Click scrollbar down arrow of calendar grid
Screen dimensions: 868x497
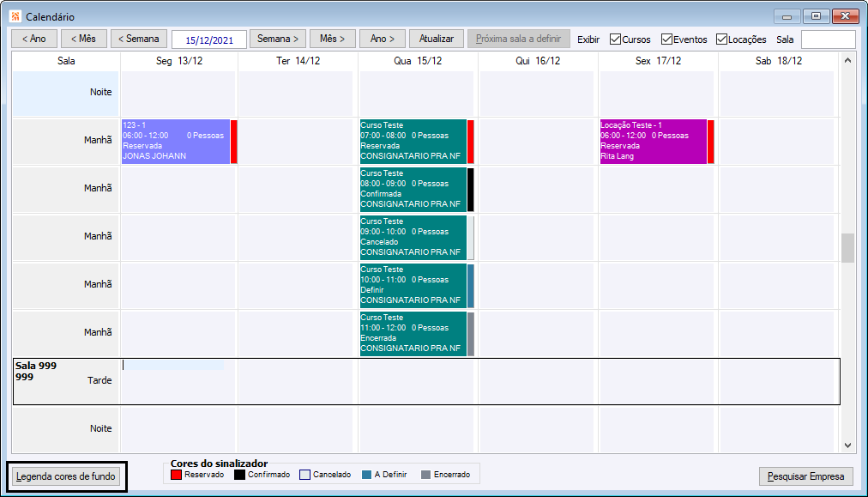[x=847, y=445]
